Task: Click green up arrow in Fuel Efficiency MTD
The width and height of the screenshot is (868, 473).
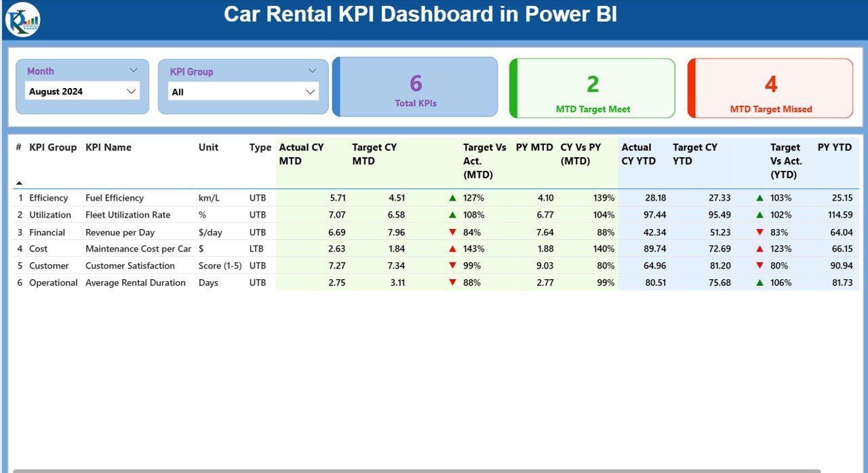Action: pyautogui.click(x=452, y=198)
